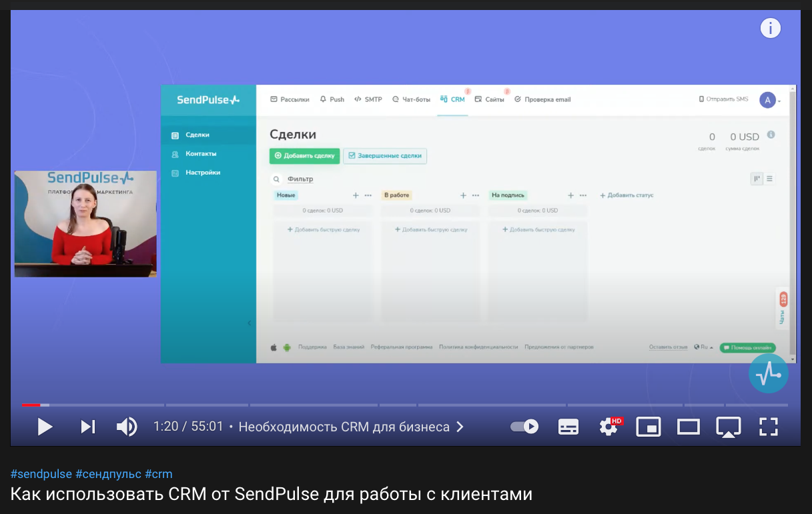This screenshot has height=514, width=812.
Task: Open the video info card icon
Action: coord(771,28)
